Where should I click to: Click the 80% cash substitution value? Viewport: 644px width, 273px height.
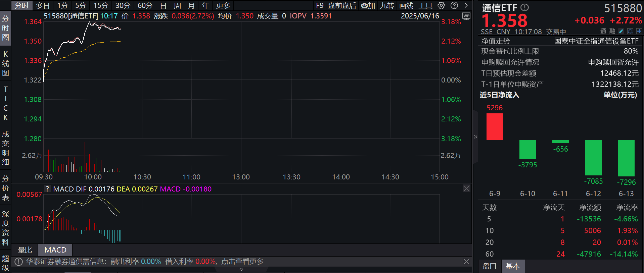pyautogui.click(x=631, y=51)
